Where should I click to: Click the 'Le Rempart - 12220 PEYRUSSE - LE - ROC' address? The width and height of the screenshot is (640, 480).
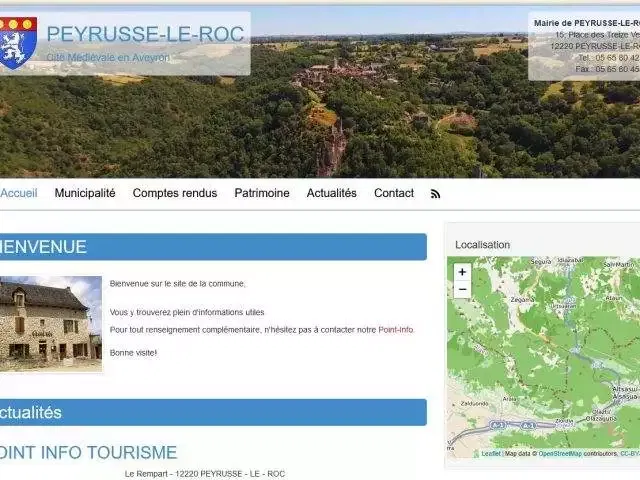205,474
